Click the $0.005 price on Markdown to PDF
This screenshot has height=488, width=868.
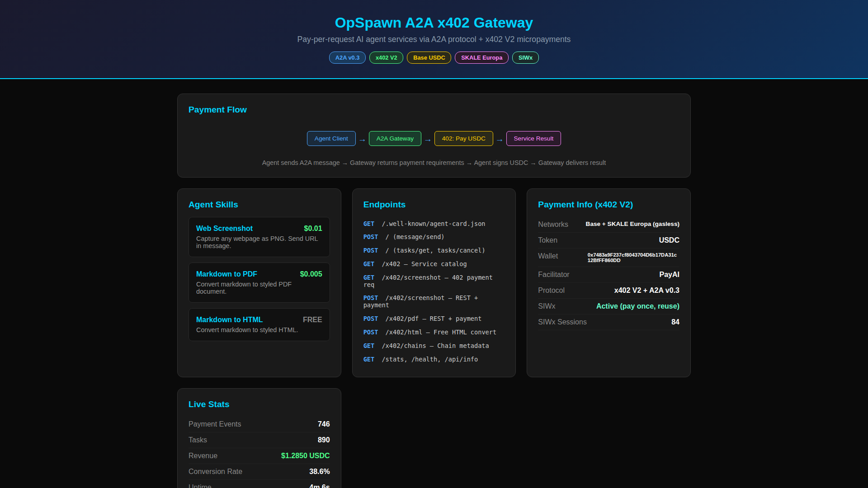tap(311, 274)
